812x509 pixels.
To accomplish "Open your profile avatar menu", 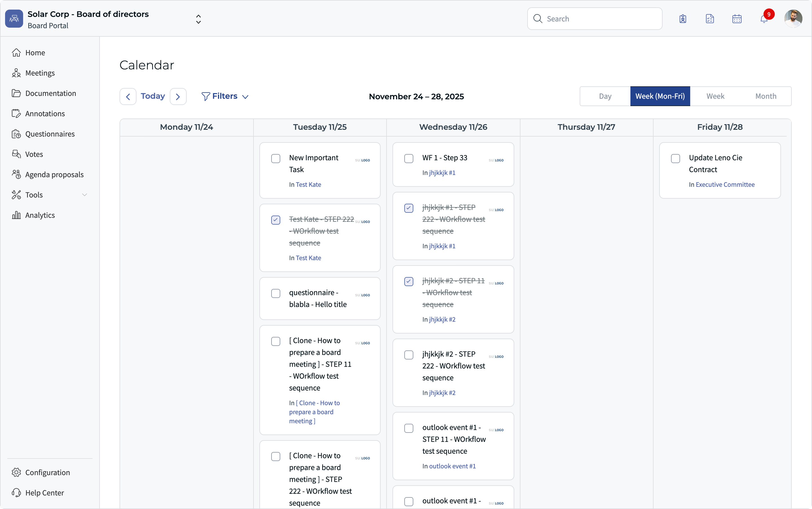I will click(x=793, y=19).
